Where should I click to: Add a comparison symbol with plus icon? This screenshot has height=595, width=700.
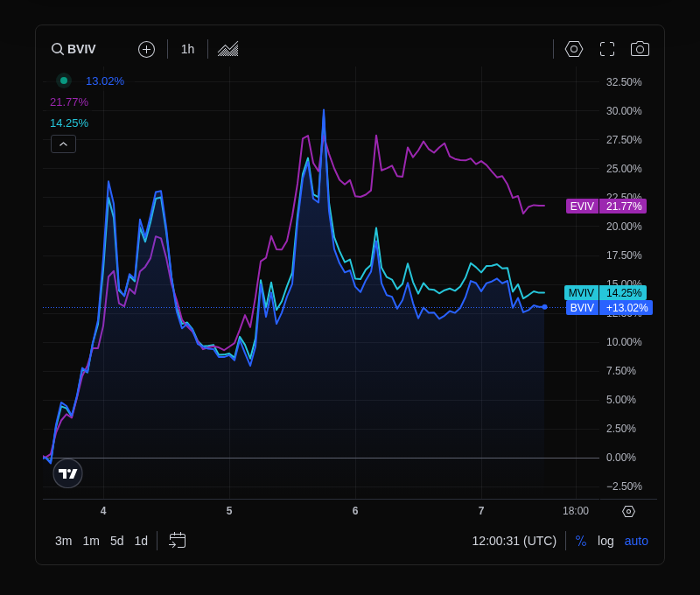click(146, 49)
